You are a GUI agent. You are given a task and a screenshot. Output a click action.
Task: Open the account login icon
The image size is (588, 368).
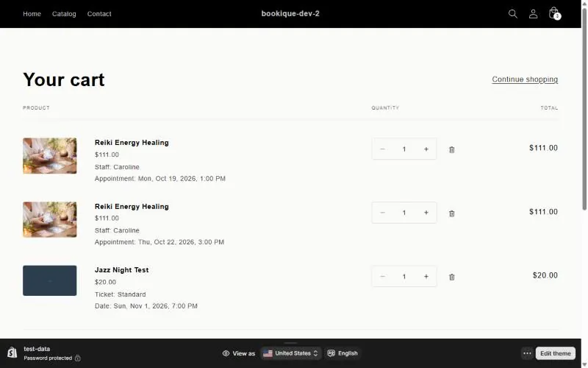533,14
